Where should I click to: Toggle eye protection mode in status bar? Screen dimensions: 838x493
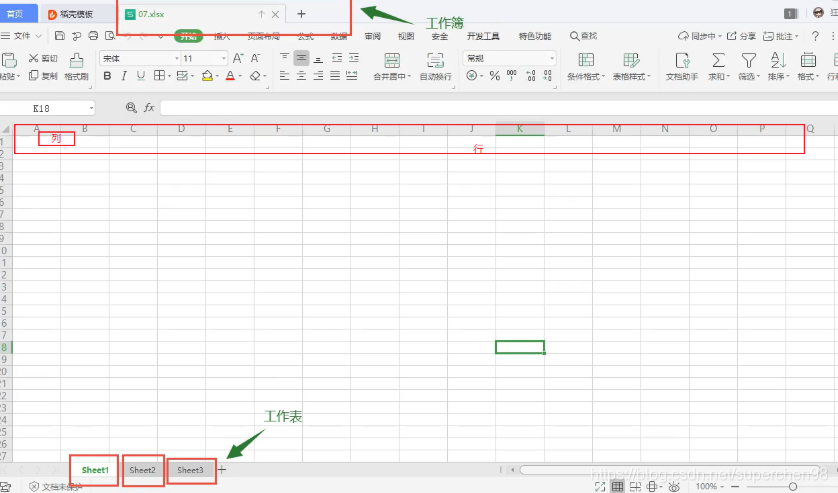click(x=674, y=487)
